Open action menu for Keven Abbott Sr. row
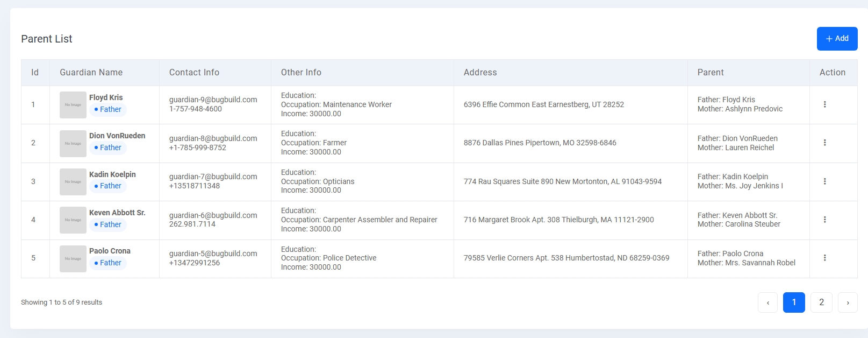868x338 pixels. pos(824,220)
